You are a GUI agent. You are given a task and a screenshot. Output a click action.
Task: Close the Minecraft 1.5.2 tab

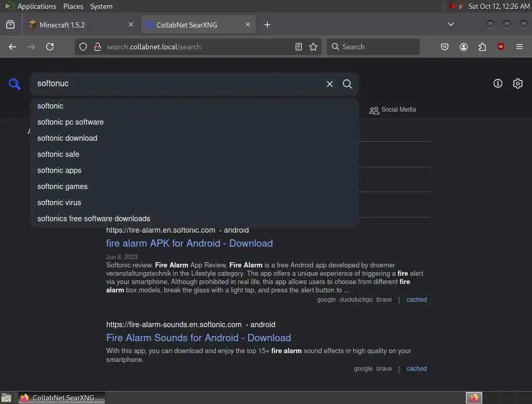131,24
